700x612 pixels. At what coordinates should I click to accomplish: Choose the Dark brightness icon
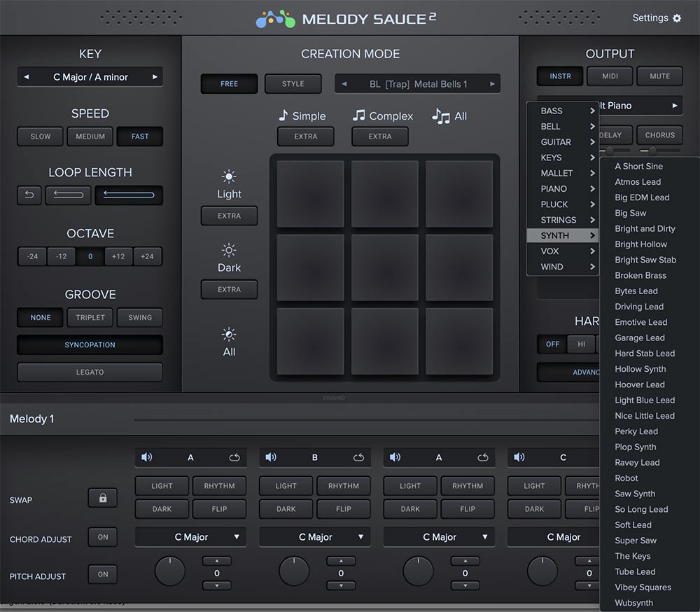point(229,251)
